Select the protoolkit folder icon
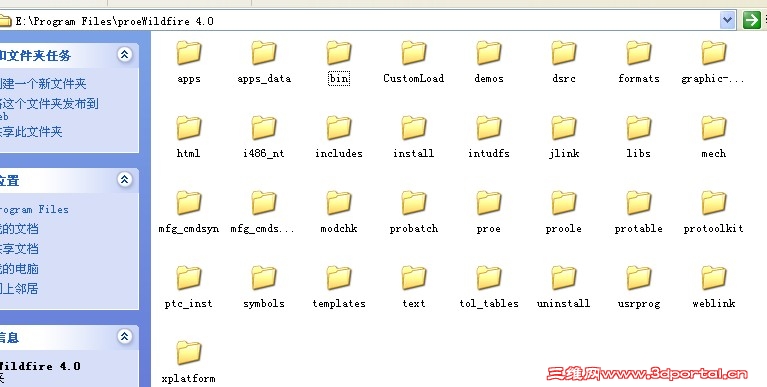Screen dimensions: 767x387 point(714,203)
